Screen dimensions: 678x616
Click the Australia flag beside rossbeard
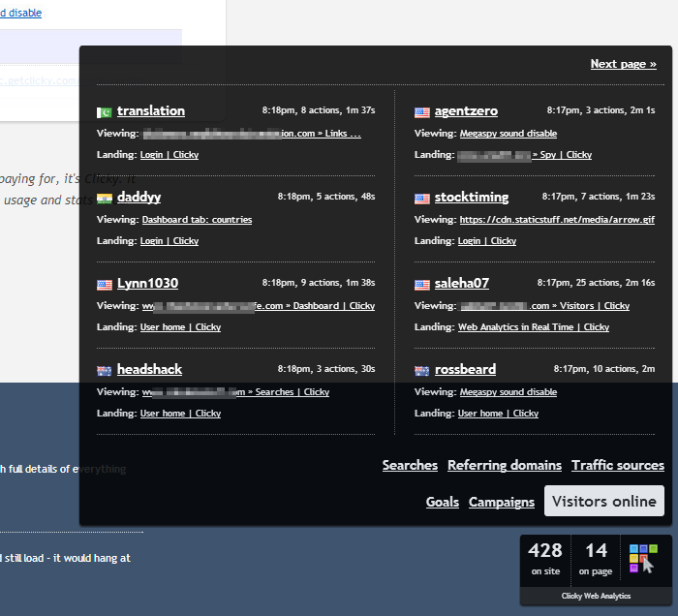421,370
